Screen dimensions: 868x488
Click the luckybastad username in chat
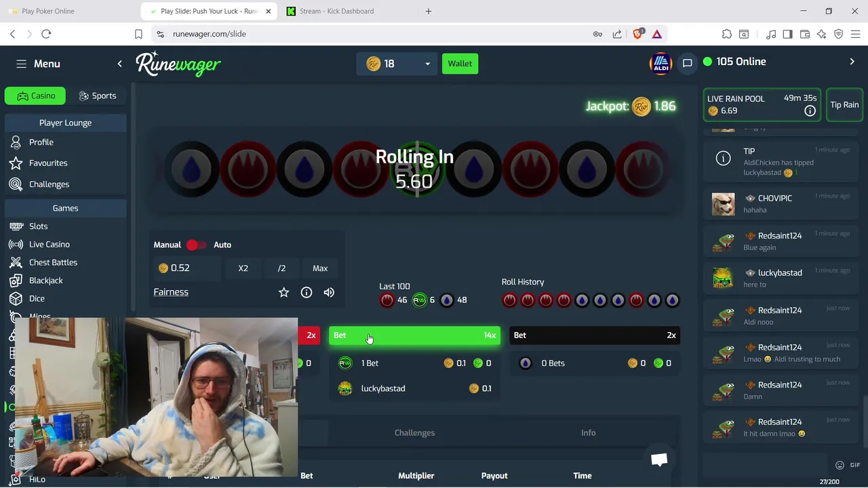pyautogui.click(x=780, y=273)
